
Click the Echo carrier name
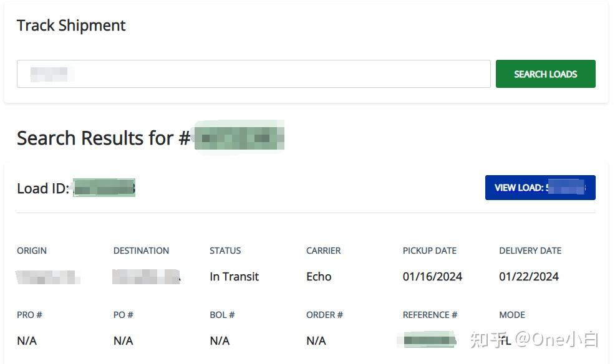click(319, 277)
